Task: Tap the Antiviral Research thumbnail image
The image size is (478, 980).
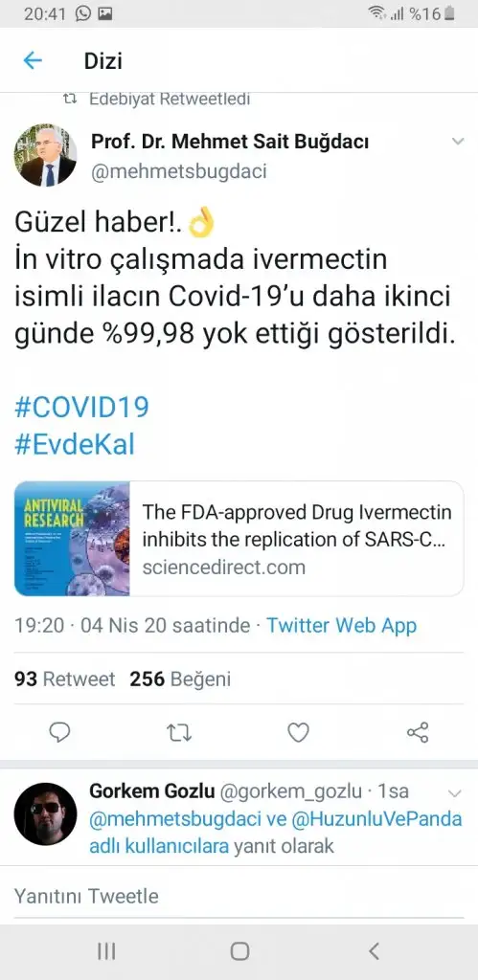Action: pos(72,539)
